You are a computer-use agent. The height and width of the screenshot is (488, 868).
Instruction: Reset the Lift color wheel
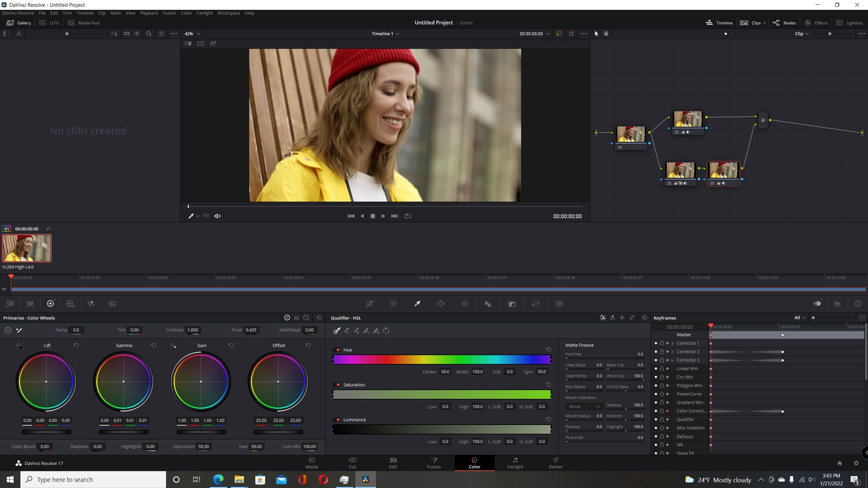point(76,345)
